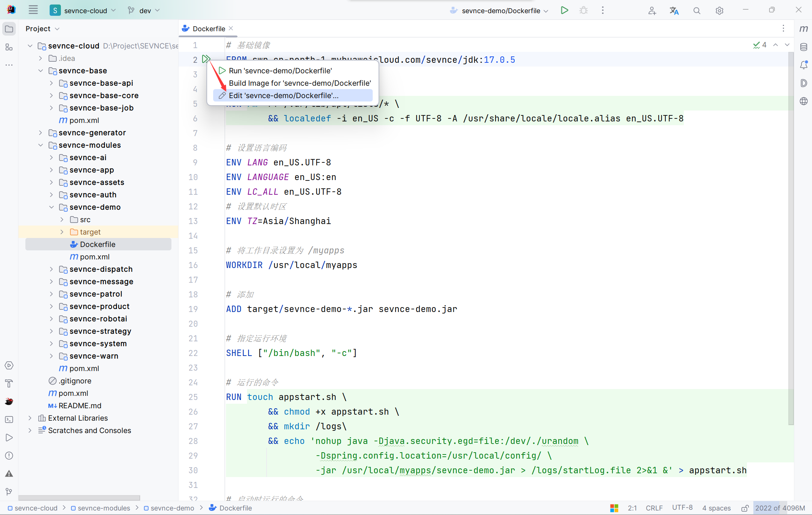Open the Git tool window icon

coord(9,492)
